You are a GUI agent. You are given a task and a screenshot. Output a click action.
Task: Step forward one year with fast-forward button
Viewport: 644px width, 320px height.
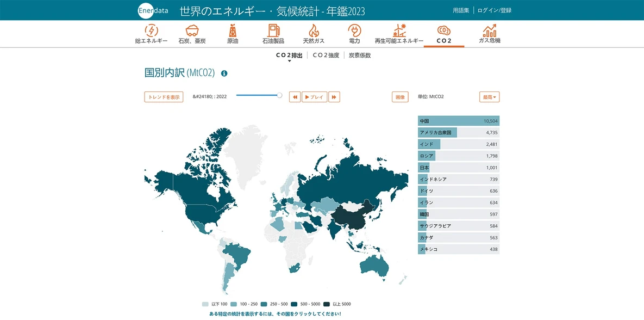[x=334, y=97]
